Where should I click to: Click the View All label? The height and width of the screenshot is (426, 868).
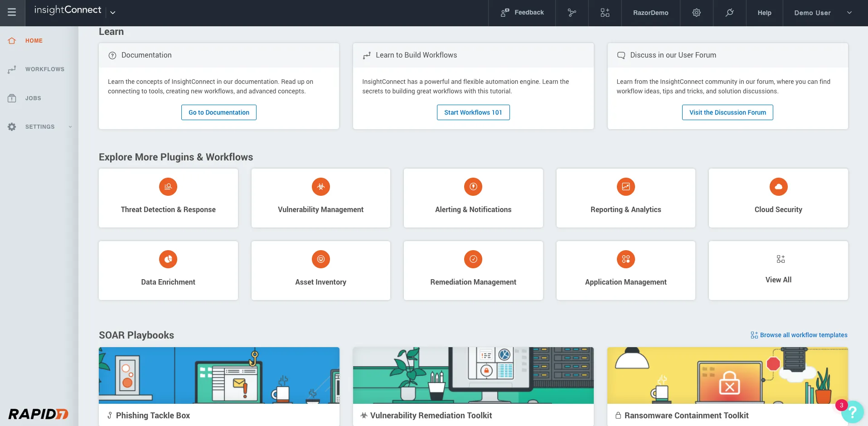tap(779, 280)
